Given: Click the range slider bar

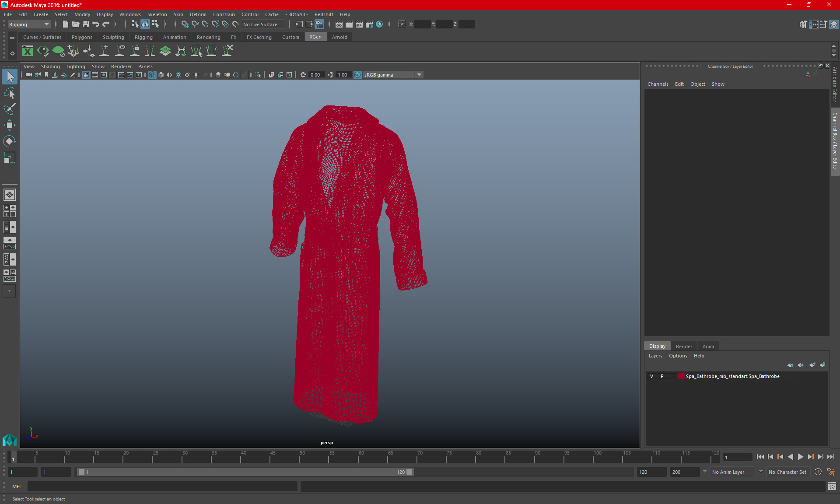Looking at the screenshot, I should pyautogui.click(x=245, y=472).
